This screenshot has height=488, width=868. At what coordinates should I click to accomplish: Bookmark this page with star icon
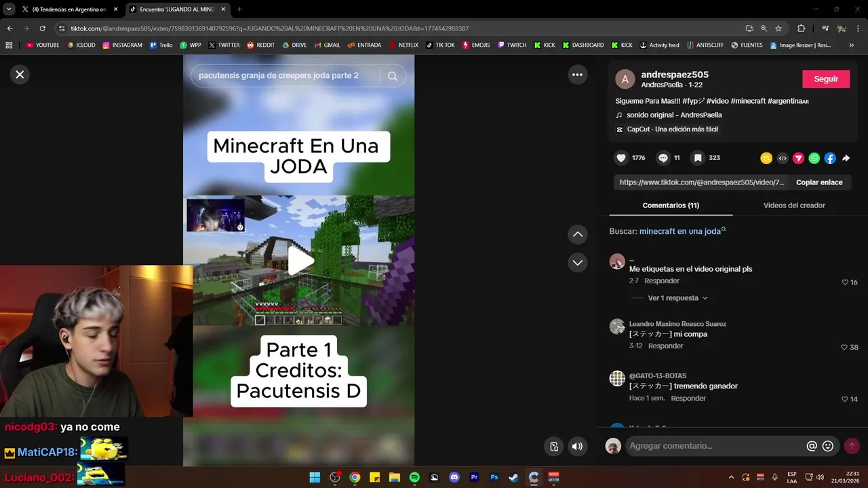(778, 28)
